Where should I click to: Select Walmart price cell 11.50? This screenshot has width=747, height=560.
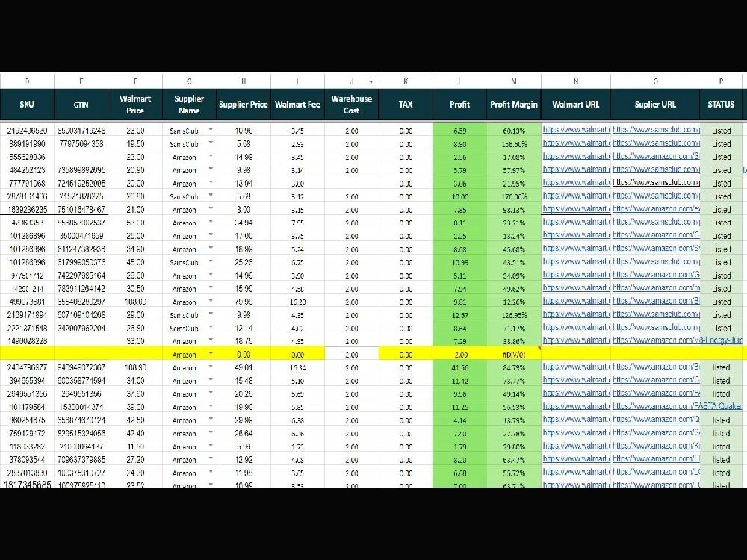click(x=135, y=447)
